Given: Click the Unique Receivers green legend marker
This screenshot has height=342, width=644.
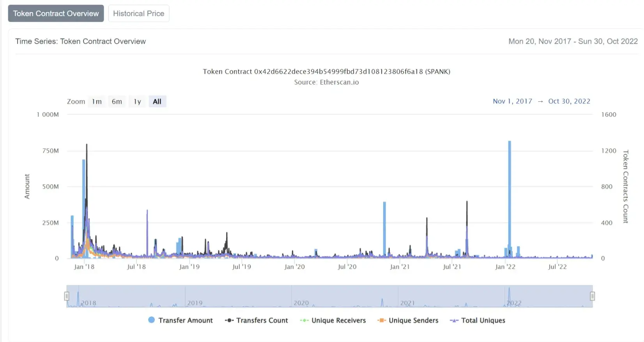Looking at the screenshot, I should click(x=304, y=320).
